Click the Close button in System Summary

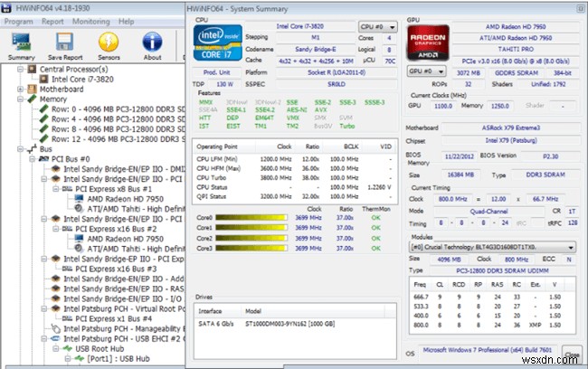point(572,355)
